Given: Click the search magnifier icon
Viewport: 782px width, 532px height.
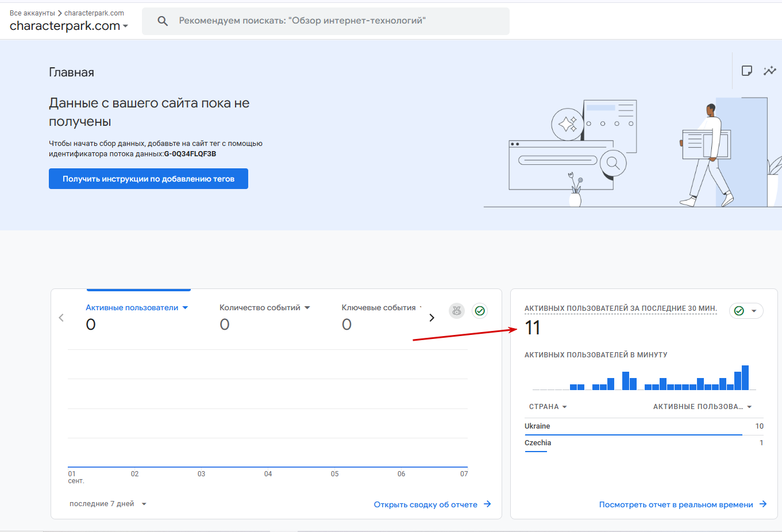Looking at the screenshot, I should click(x=163, y=21).
